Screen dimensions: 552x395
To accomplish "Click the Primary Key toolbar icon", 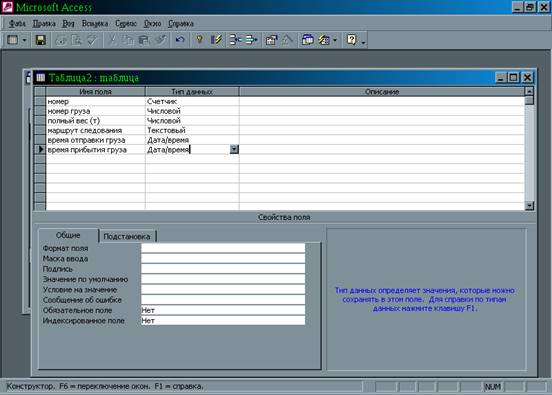I will 200,40.
